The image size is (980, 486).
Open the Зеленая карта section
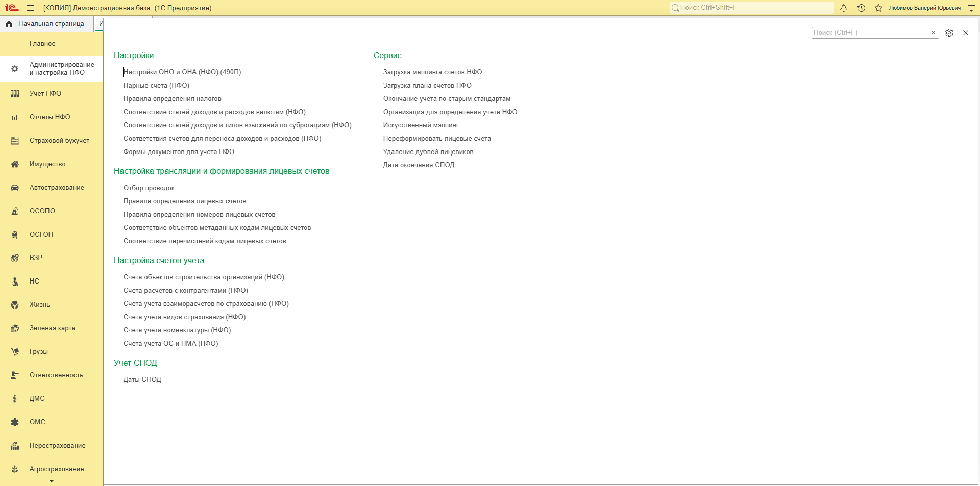click(x=52, y=328)
